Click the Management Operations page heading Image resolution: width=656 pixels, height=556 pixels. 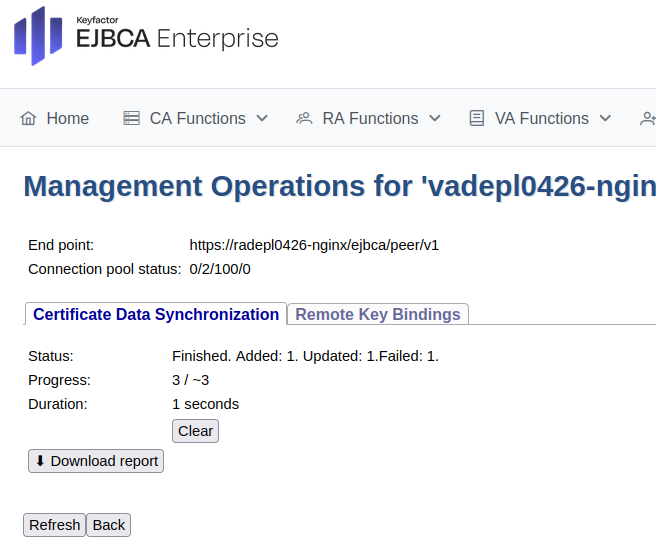340,186
